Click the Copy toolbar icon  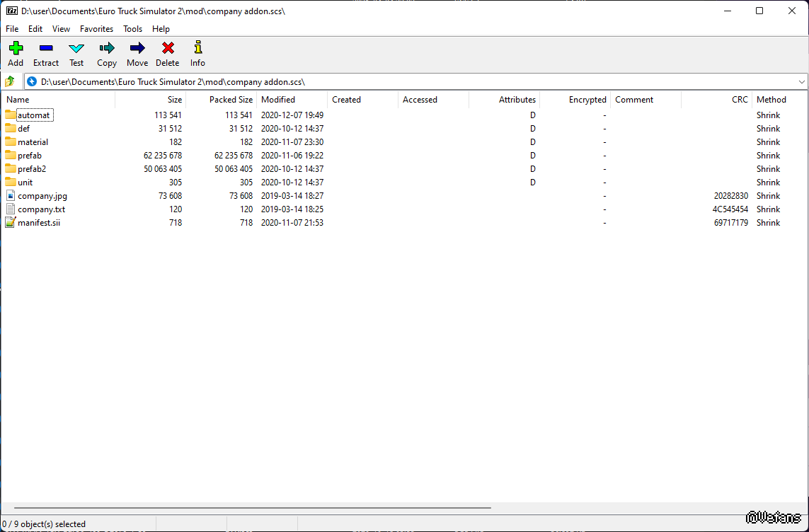(x=107, y=49)
